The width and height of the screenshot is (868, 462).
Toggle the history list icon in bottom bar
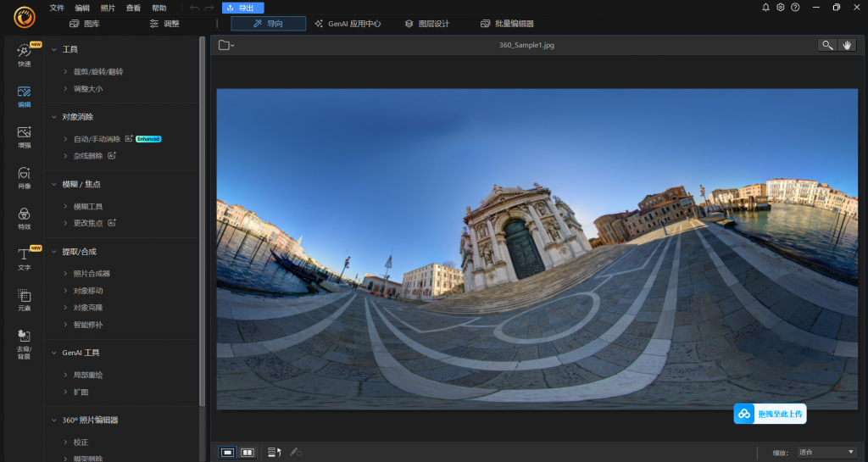pos(273,453)
